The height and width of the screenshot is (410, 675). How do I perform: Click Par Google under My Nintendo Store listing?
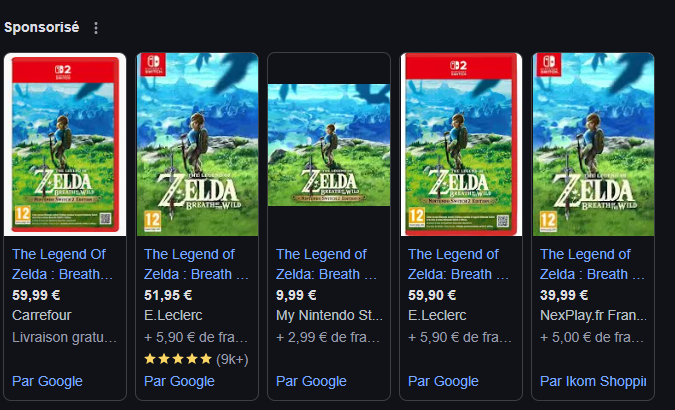311,381
